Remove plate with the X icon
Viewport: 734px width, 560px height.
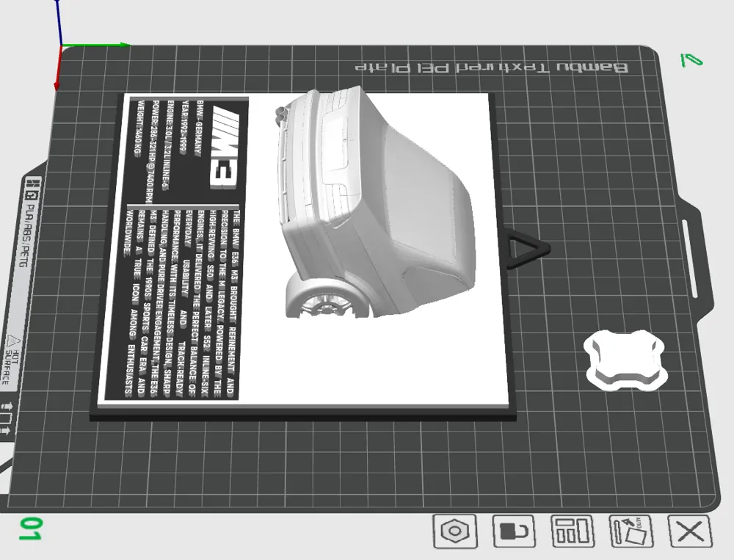[x=691, y=531]
